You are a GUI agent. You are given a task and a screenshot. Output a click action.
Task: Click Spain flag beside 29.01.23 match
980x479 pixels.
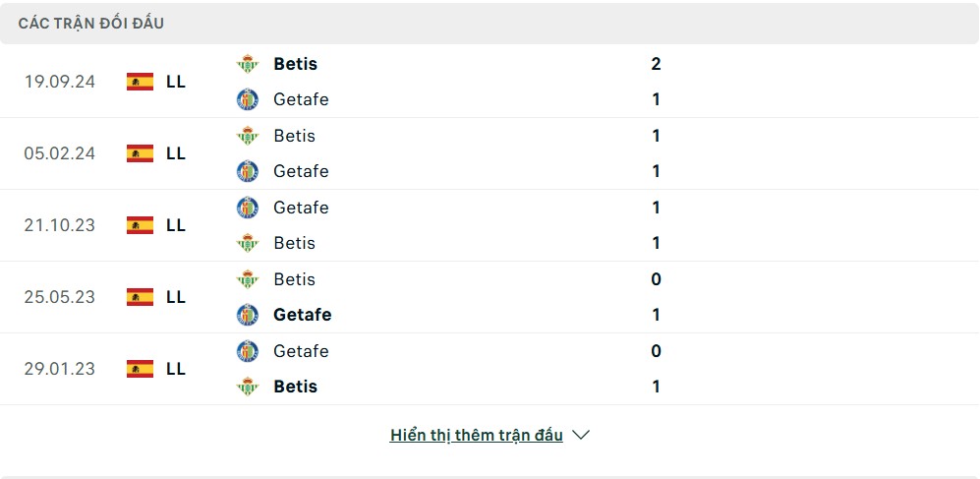tap(140, 369)
